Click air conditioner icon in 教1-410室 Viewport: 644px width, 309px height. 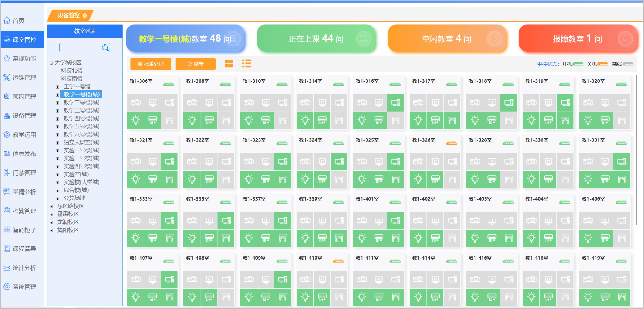[322, 297]
